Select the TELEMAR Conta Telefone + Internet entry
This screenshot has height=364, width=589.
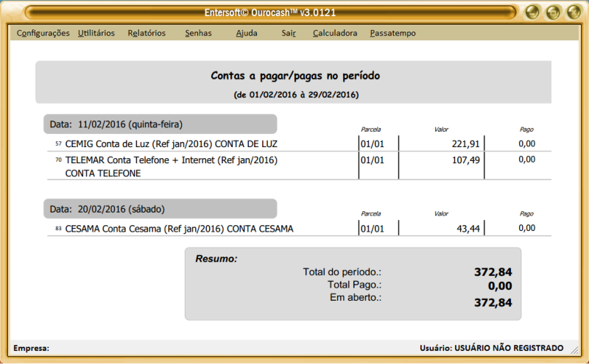172,166
